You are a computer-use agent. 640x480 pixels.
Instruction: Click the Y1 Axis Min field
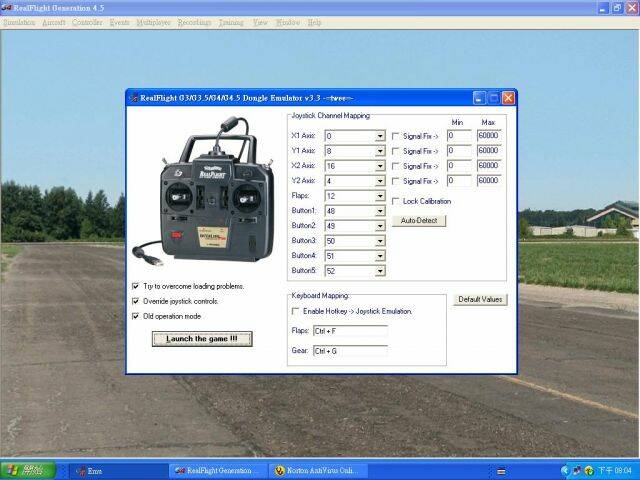459,151
